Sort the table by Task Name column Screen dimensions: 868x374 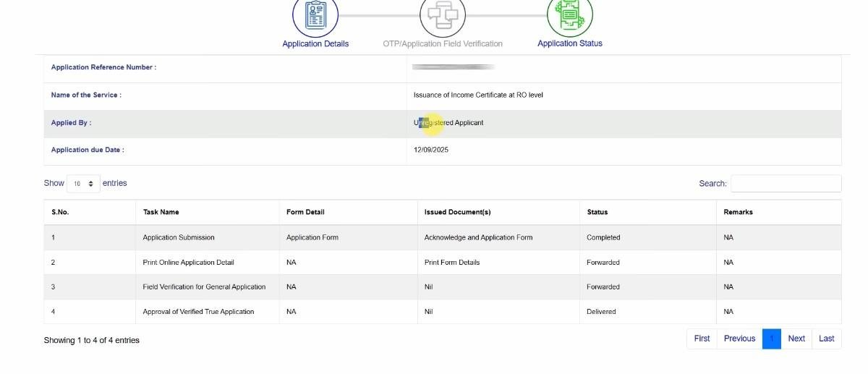click(161, 212)
